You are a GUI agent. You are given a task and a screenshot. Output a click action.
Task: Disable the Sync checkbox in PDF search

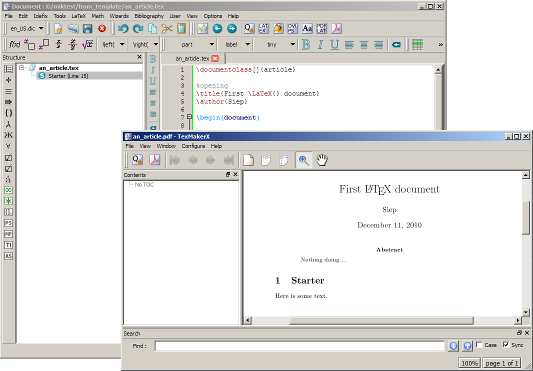(x=506, y=345)
